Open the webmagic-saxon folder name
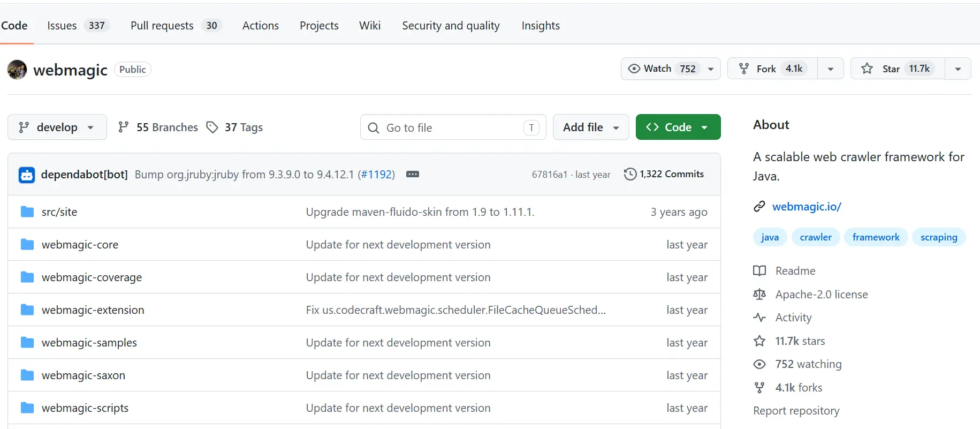The width and height of the screenshot is (980, 429). click(x=83, y=375)
